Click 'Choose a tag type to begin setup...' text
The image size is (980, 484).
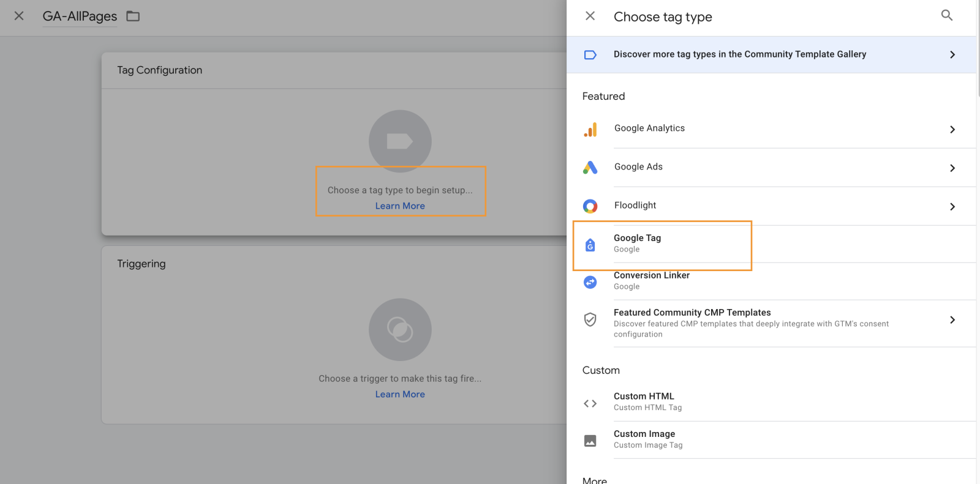click(400, 190)
